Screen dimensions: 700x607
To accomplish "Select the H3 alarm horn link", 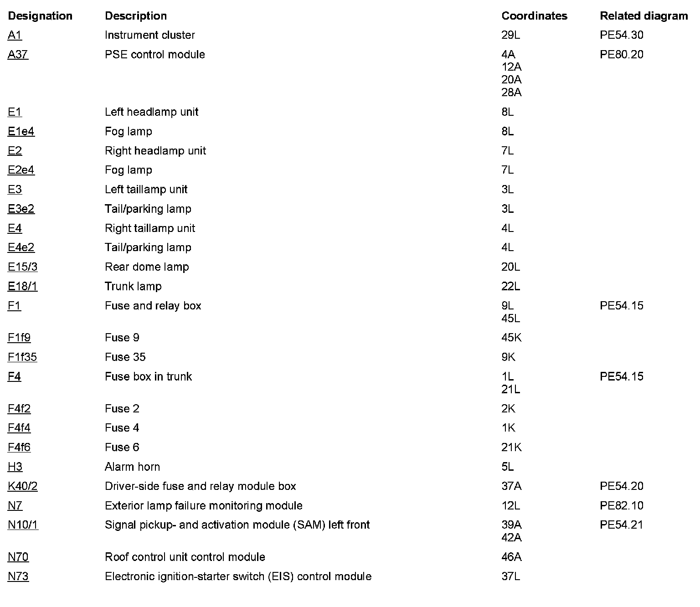I will point(15,467).
